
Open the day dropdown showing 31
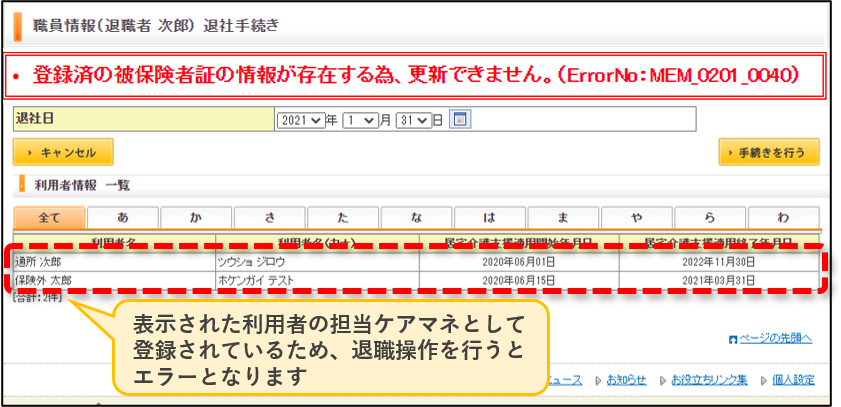pyautogui.click(x=413, y=120)
